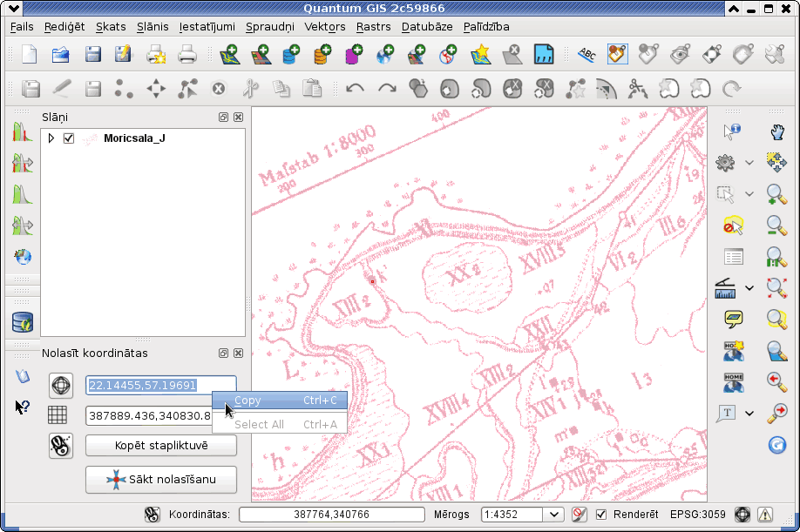
Task: Add PostGIS layer icon
Action: tap(291, 54)
